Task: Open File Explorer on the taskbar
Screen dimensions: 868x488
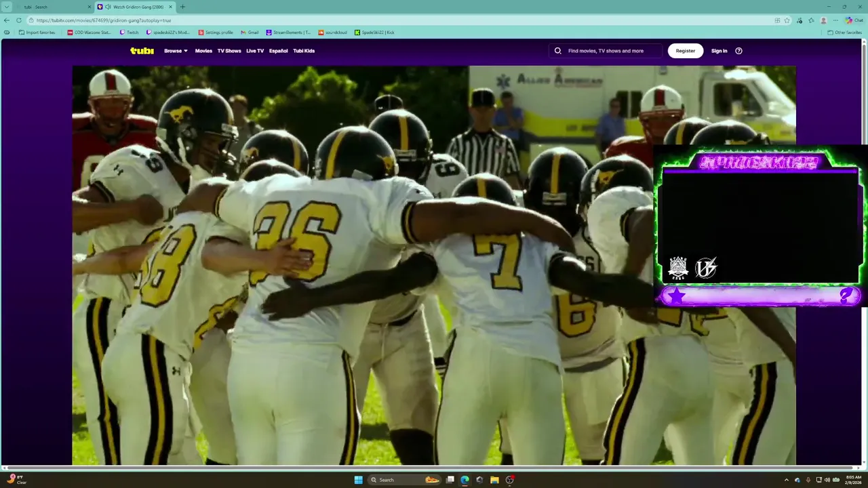Action: pyautogui.click(x=494, y=480)
